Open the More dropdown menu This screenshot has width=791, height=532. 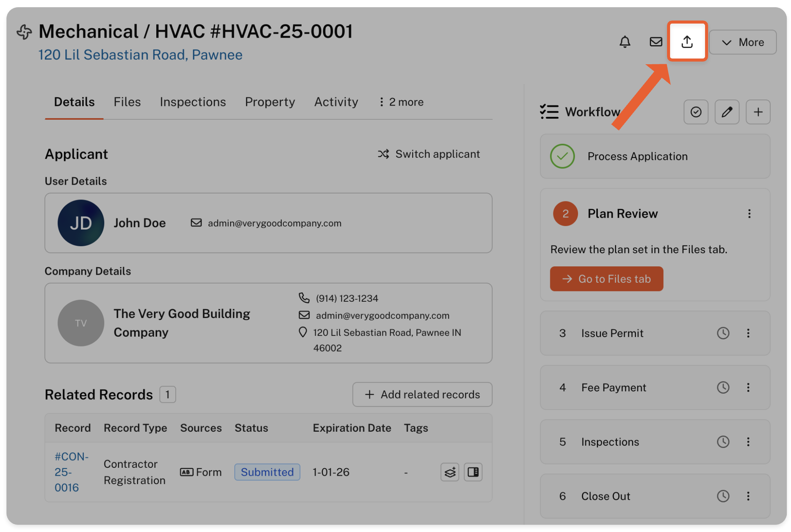(743, 42)
